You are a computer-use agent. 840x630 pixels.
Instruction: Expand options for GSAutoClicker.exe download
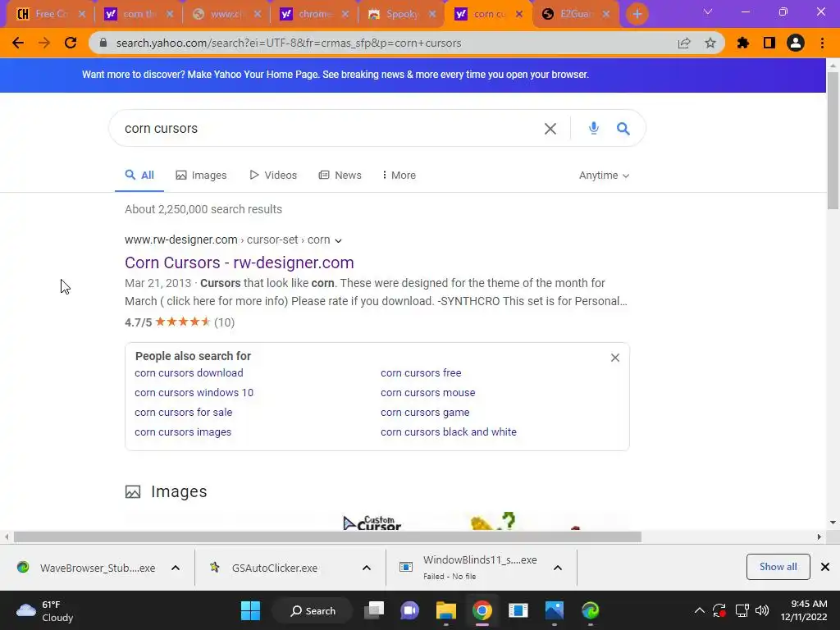pyautogui.click(x=367, y=568)
